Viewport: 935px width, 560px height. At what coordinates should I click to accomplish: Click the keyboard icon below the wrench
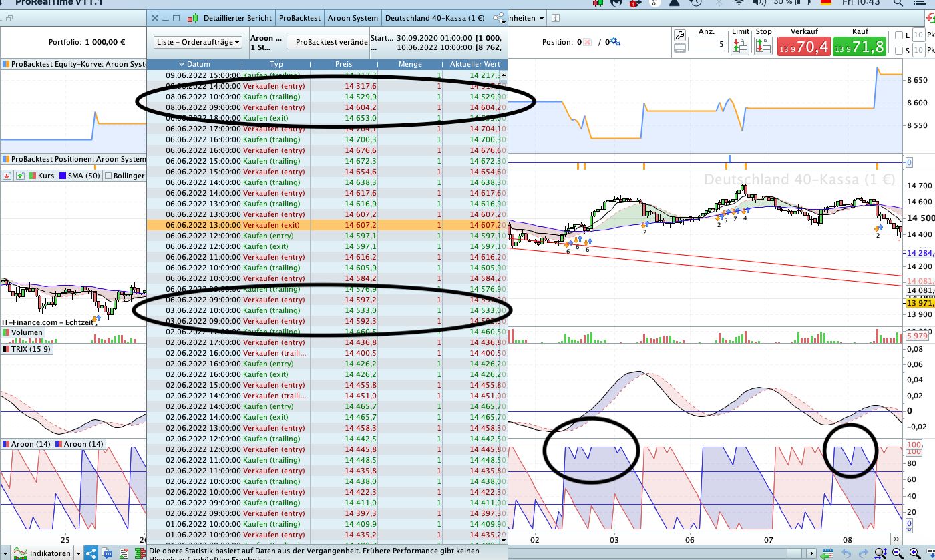pos(680,48)
